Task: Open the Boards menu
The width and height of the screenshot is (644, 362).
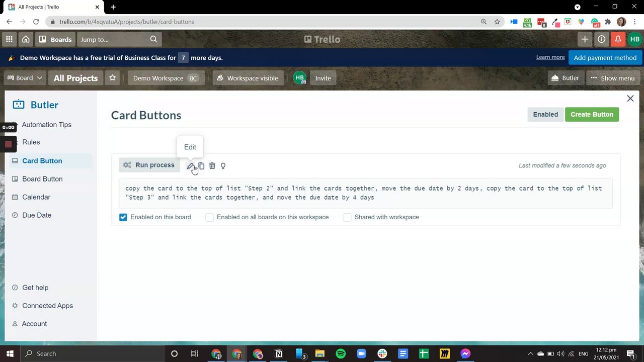Action: pos(55,39)
